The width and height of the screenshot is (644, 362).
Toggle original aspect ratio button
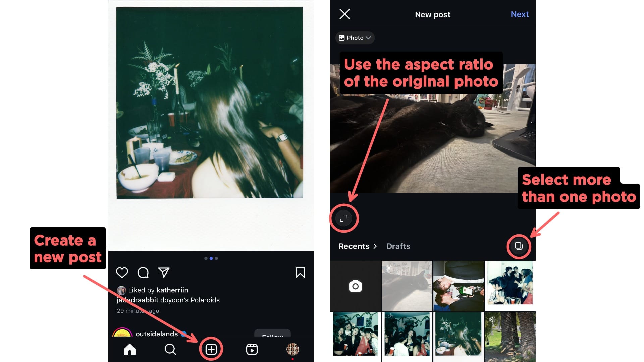point(344,218)
